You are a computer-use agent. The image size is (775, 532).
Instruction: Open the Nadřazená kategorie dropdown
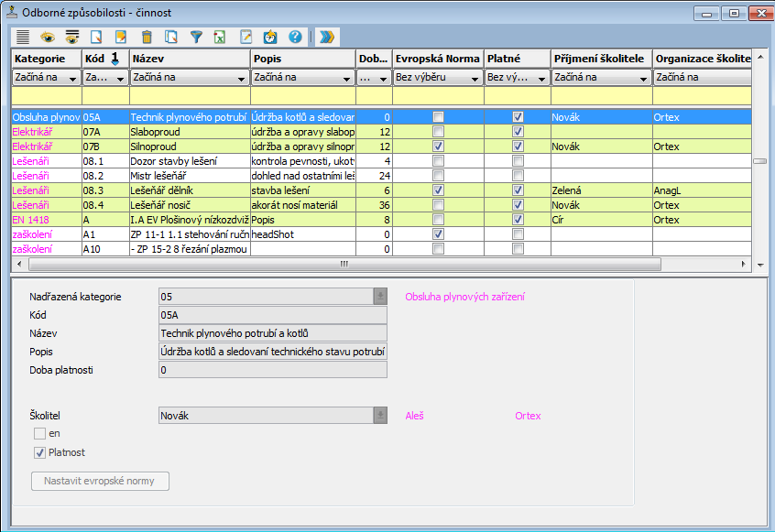point(380,297)
